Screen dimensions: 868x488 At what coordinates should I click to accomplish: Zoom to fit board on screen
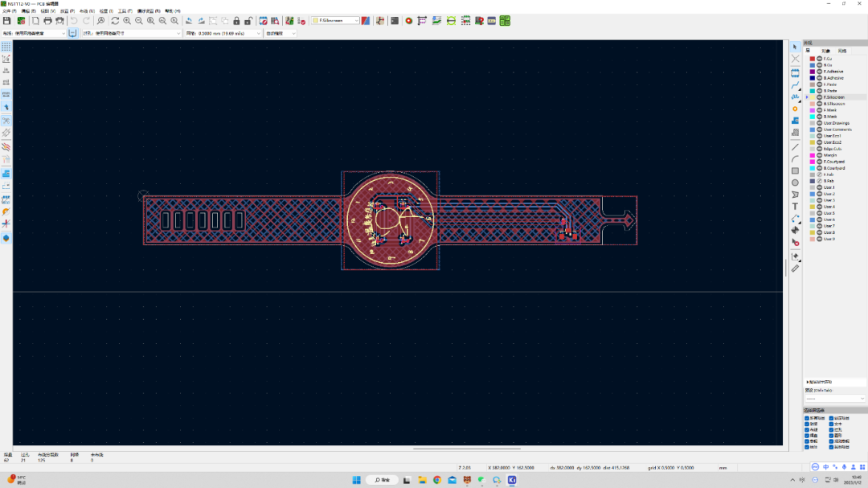pos(151,21)
